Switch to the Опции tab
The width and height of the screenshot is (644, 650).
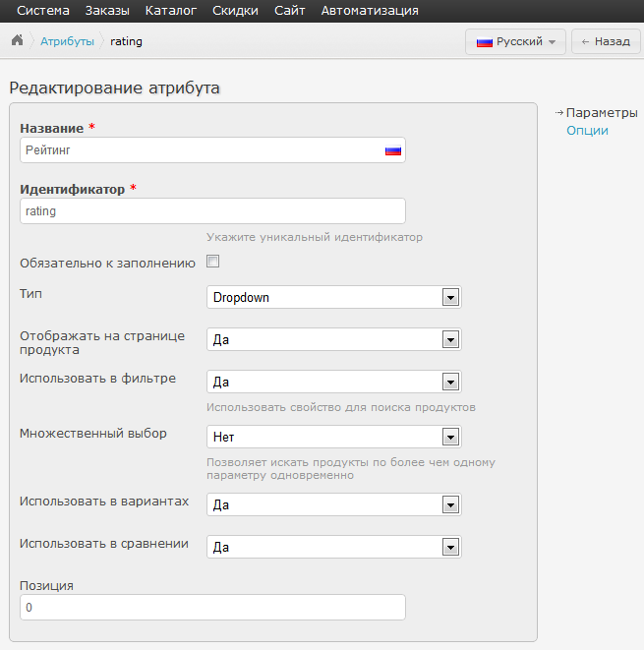[x=587, y=131]
